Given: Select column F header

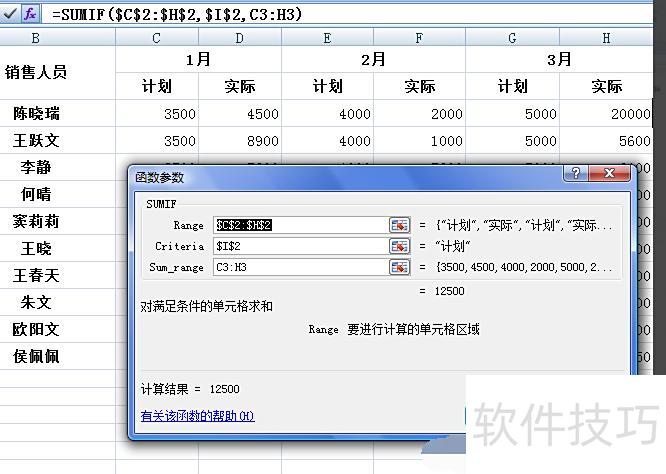Looking at the screenshot, I should 419,38.
